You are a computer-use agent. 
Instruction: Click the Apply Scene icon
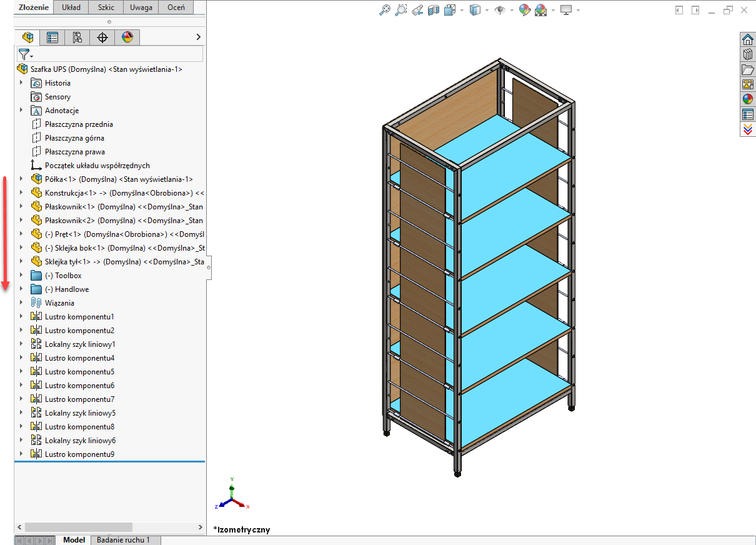click(541, 10)
